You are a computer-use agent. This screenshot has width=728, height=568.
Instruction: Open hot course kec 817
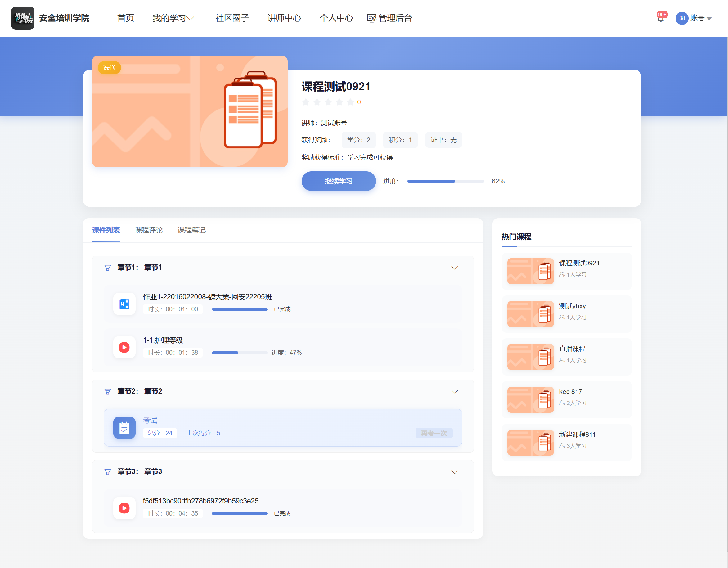[567, 400]
